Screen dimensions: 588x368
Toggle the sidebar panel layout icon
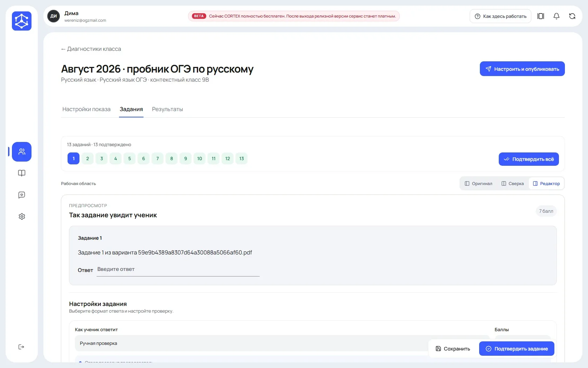pyautogui.click(x=541, y=16)
